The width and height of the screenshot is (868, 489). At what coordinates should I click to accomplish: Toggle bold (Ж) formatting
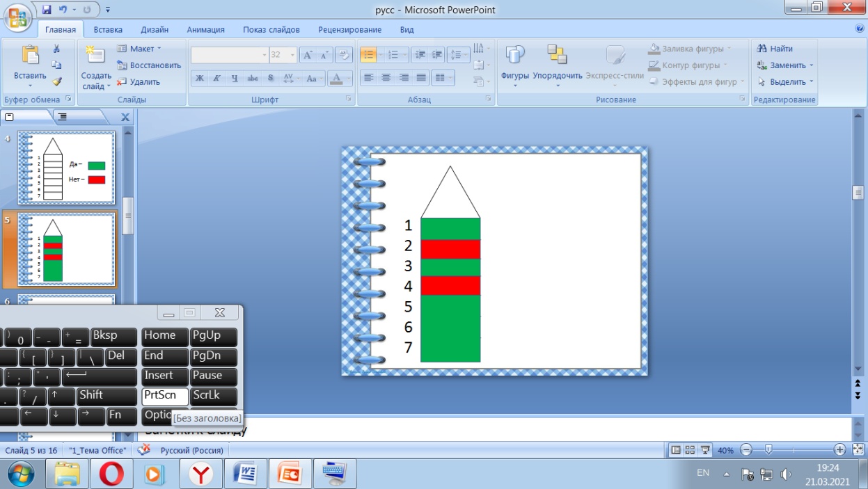click(x=200, y=78)
